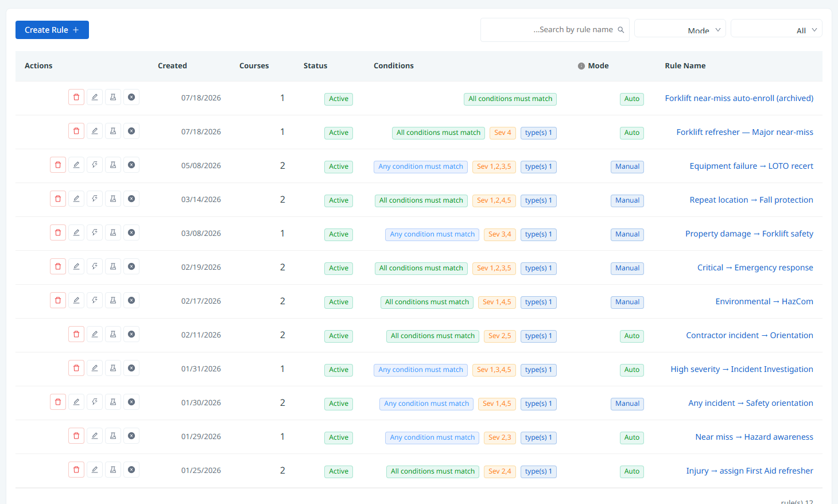Deactivate the Forklift refresher — Major near-miss rule
Image resolution: width=838 pixels, height=504 pixels.
tap(131, 131)
